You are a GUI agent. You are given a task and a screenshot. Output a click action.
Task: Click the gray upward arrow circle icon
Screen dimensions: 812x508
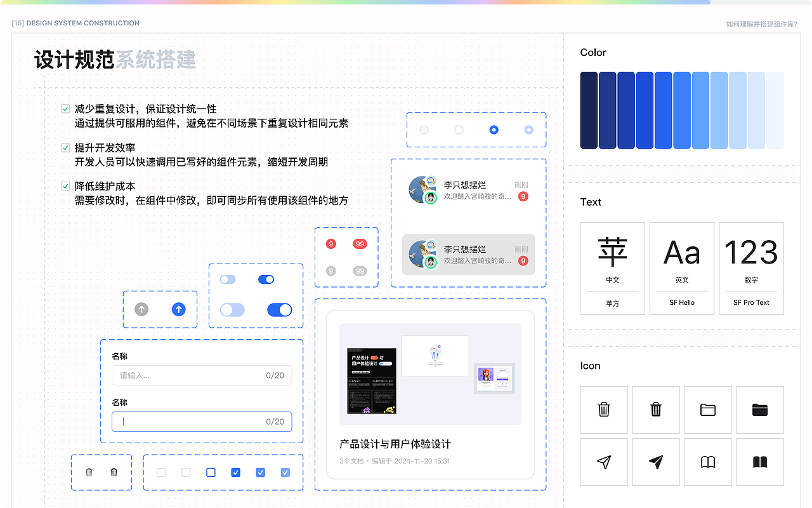point(141,309)
